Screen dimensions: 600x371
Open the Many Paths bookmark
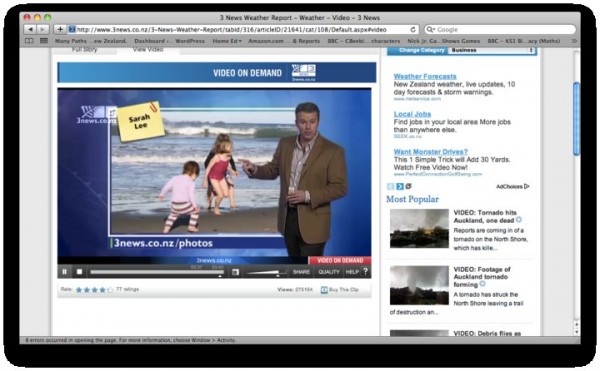91,41
